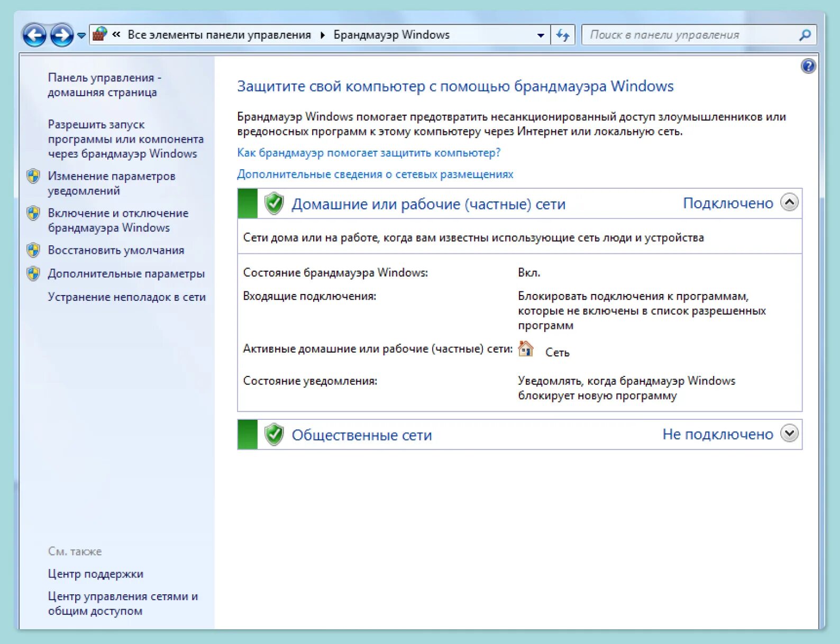Open Изменение параметров уведомлений

(x=112, y=183)
